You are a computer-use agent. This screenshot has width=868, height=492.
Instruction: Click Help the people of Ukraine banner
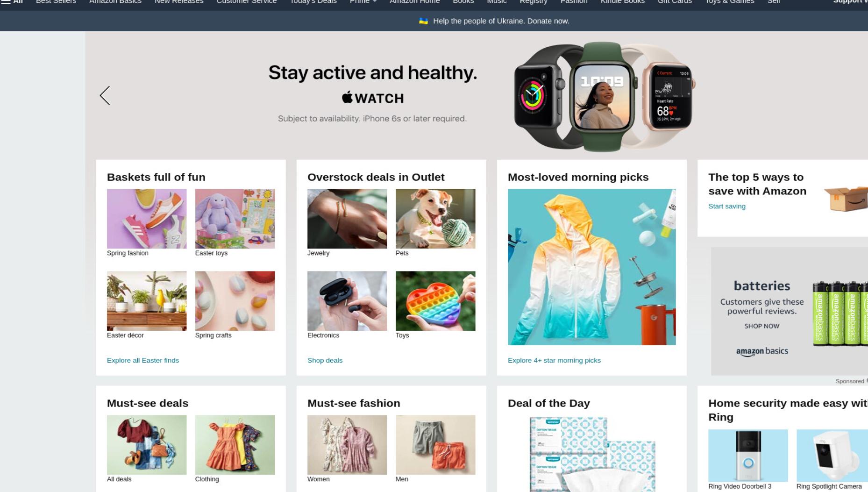coord(501,21)
